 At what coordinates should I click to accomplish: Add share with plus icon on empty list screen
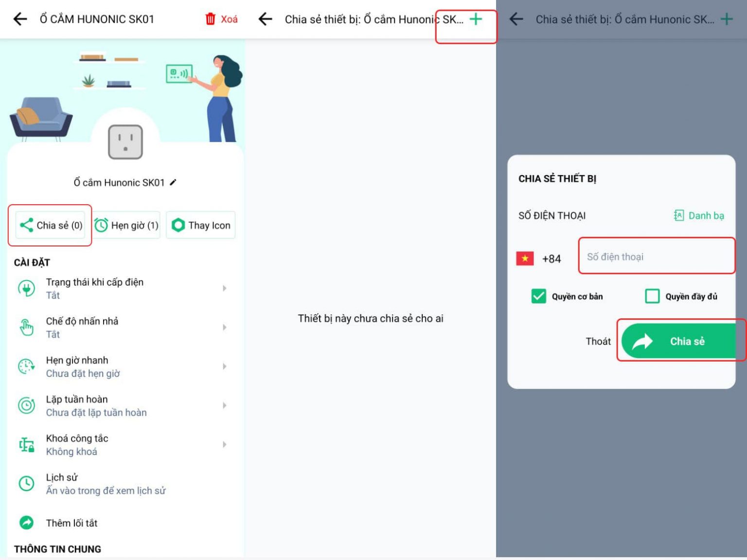pyautogui.click(x=476, y=19)
